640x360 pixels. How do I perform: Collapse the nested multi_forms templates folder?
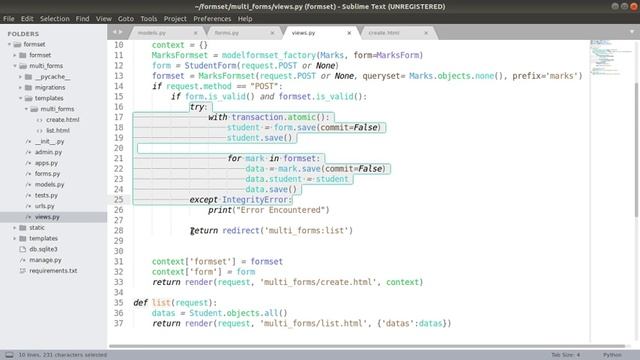(x=26, y=109)
